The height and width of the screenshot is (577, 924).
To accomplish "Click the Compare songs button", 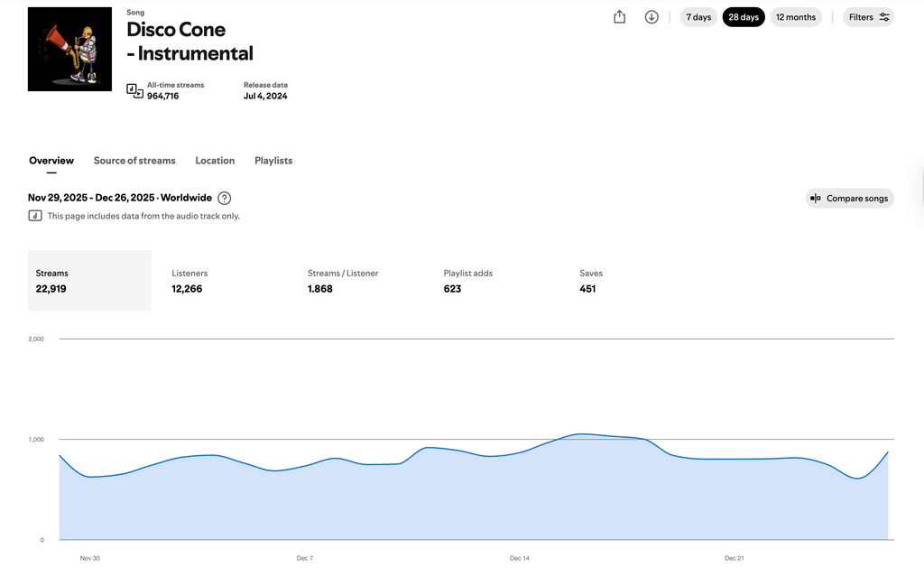I will click(849, 199).
